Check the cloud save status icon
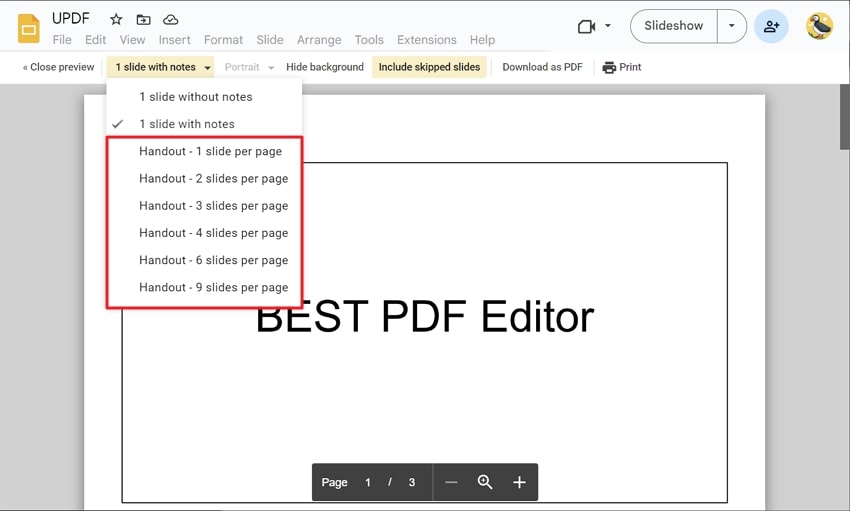This screenshot has height=511, width=850. 171,20
